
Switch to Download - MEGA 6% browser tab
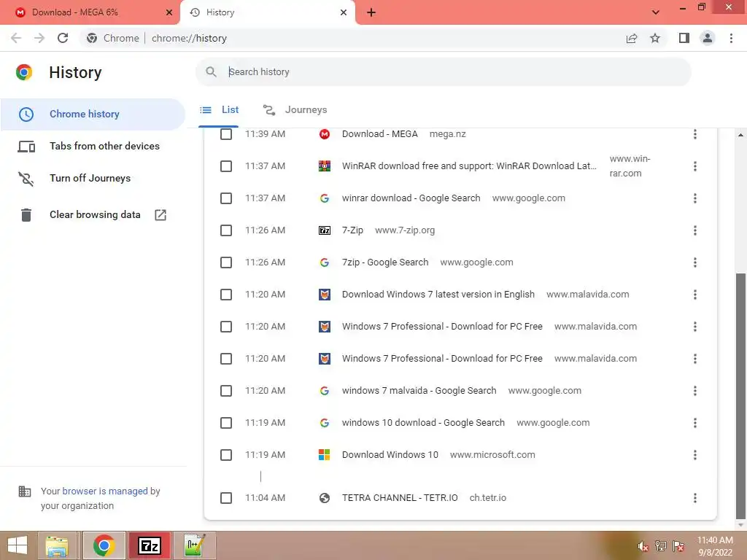90,12
